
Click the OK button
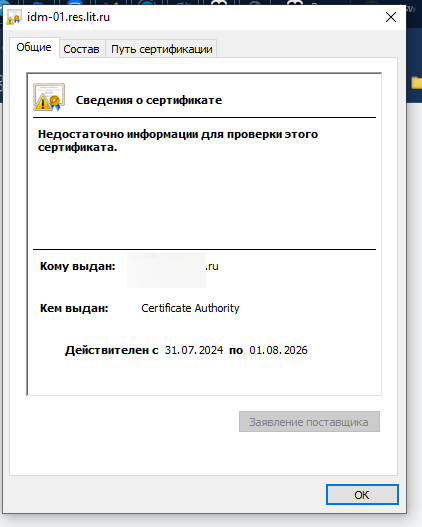point(362,494)
